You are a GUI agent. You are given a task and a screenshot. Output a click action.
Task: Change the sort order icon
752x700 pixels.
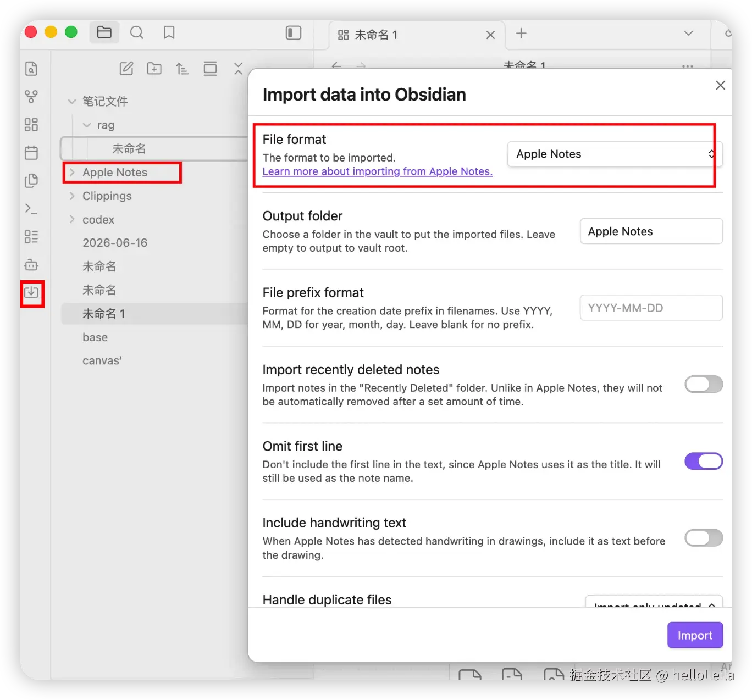(x=182, y=69)
